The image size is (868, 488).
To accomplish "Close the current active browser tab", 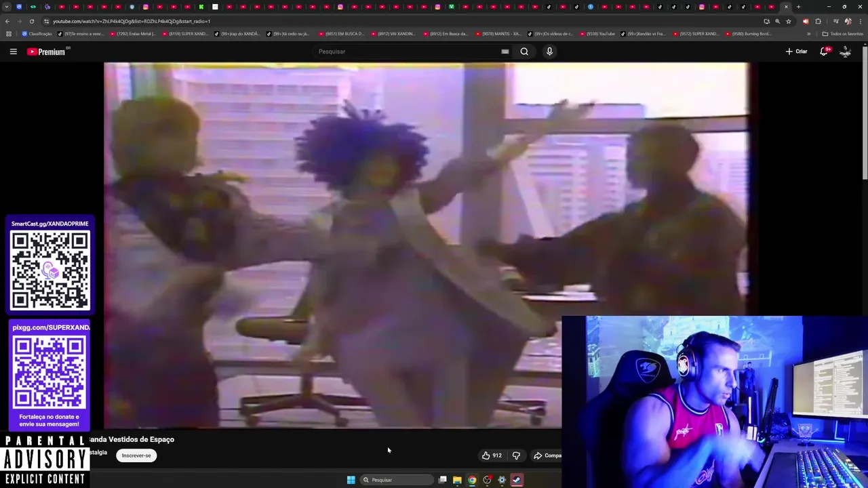I will [786, 7].
